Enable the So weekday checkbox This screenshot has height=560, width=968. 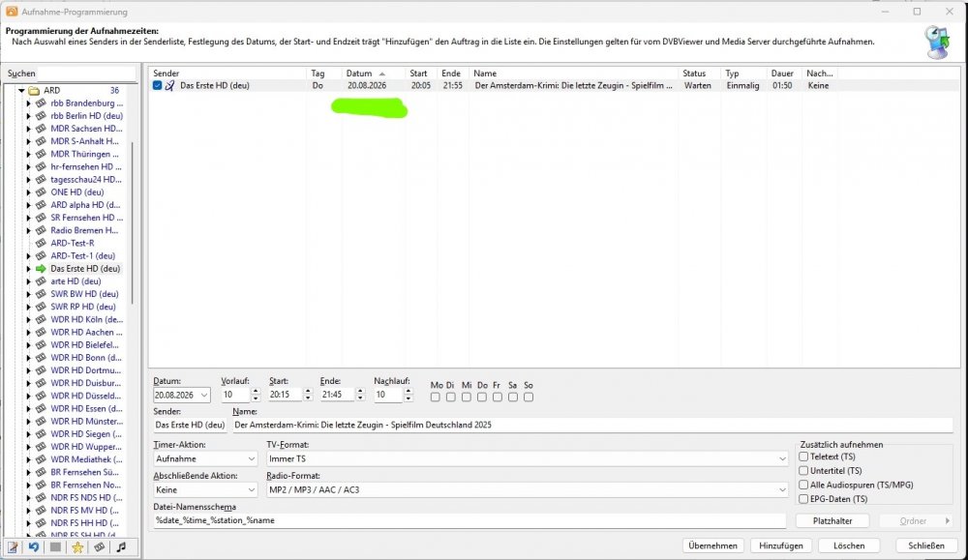click(529, 398)
